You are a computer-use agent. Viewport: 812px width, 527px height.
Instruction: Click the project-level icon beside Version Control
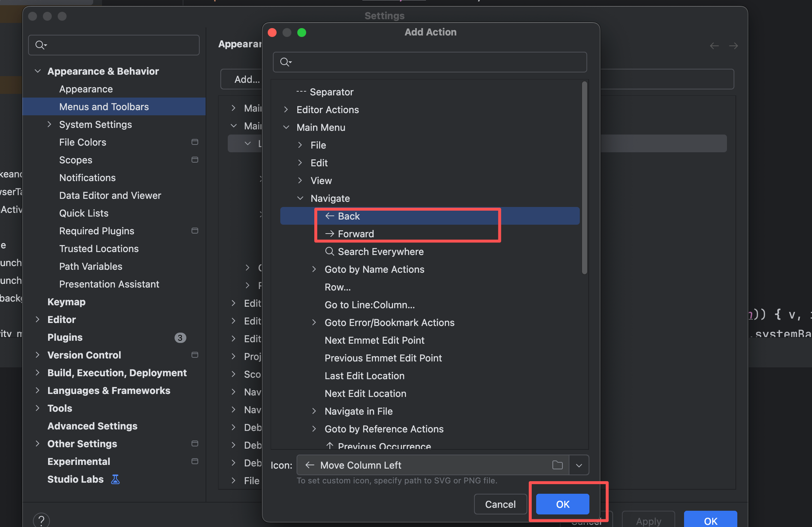pos(195,355)
